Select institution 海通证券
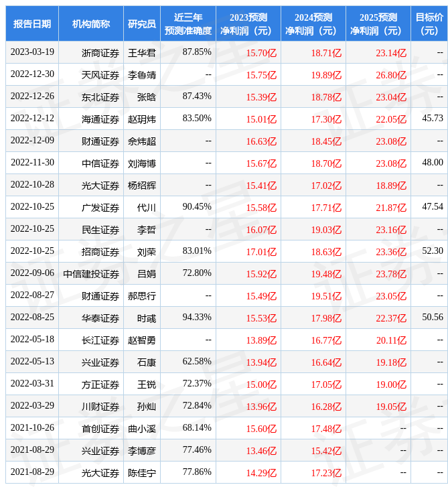Image resolution: width=448 pixels, height=489 pixels. [x=100, y=119]
